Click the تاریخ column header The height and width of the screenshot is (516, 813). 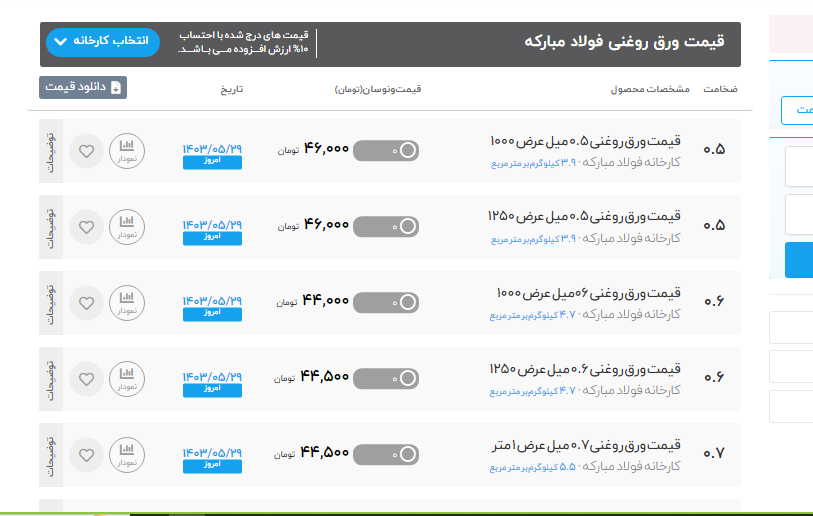click(x=231, y=89)
